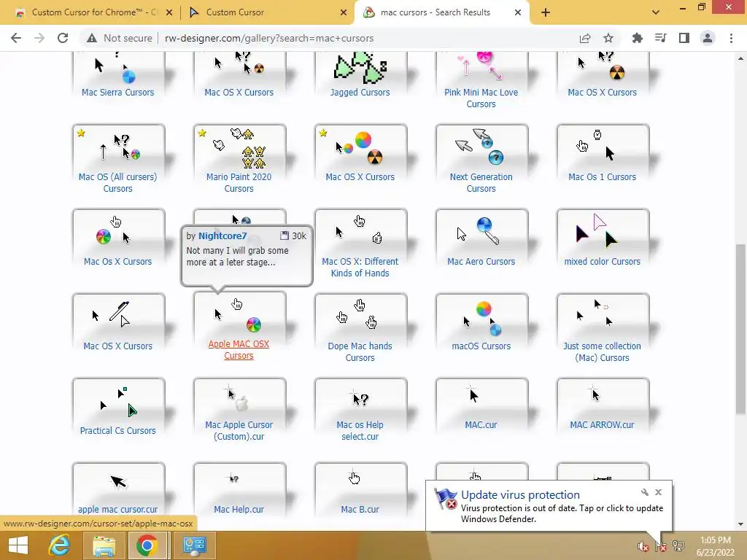This screenshot has width=747, height=560.
Task: Open a new browser tab
Action: (546, 13)
